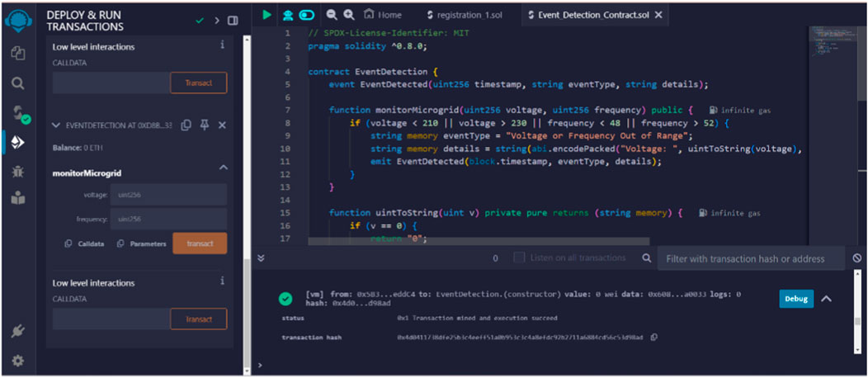The image size is (868, 378).
Task: Click the editor horizontal scrollbar
Action: click(x=479, y=241)
